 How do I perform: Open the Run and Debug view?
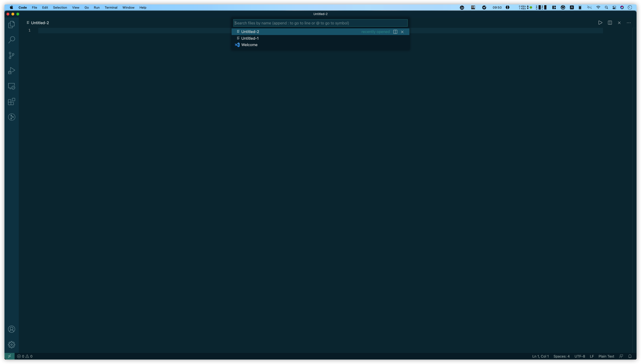coord(12,71)
